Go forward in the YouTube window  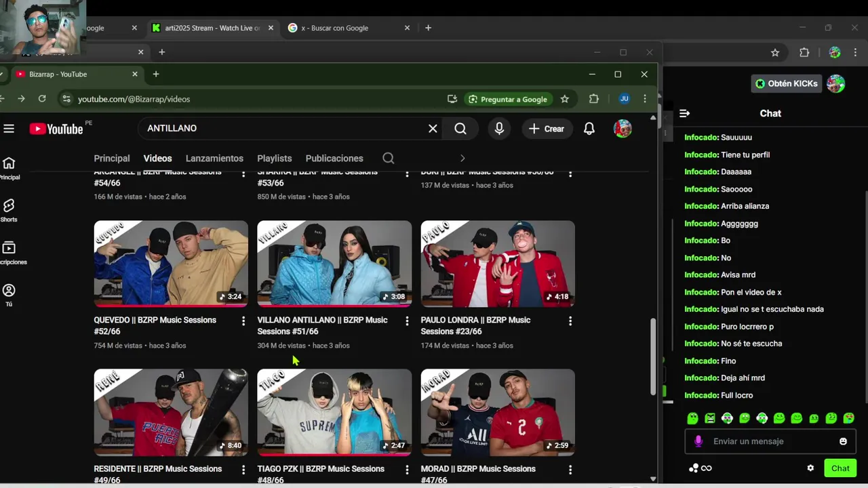click(21, 99)
